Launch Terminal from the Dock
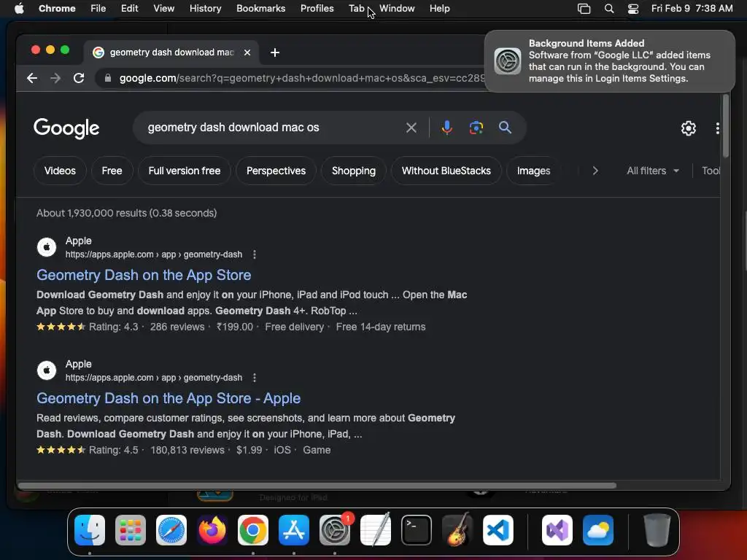The height and width of the screenshot is (560, 747). (x=417, y=530)
